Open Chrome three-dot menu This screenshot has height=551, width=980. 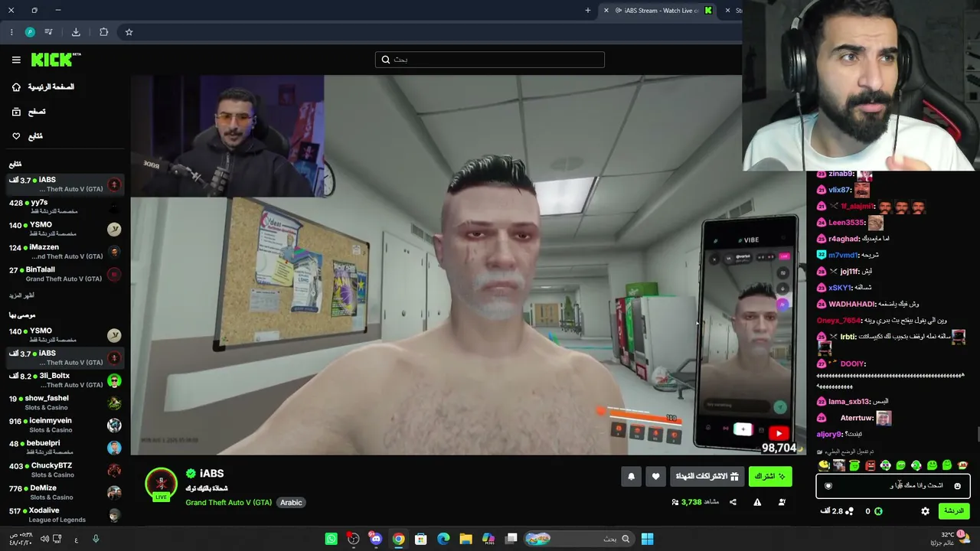click(11, 32)
